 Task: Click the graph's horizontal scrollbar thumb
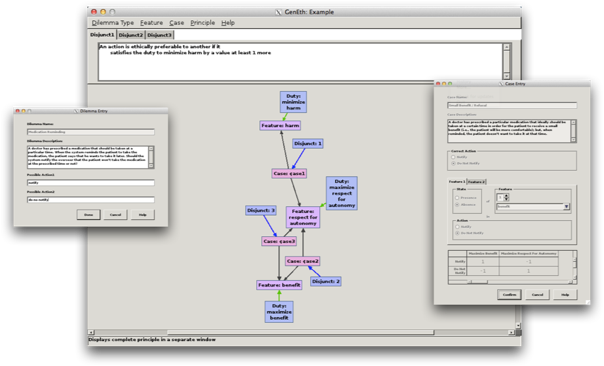point(300,332)
